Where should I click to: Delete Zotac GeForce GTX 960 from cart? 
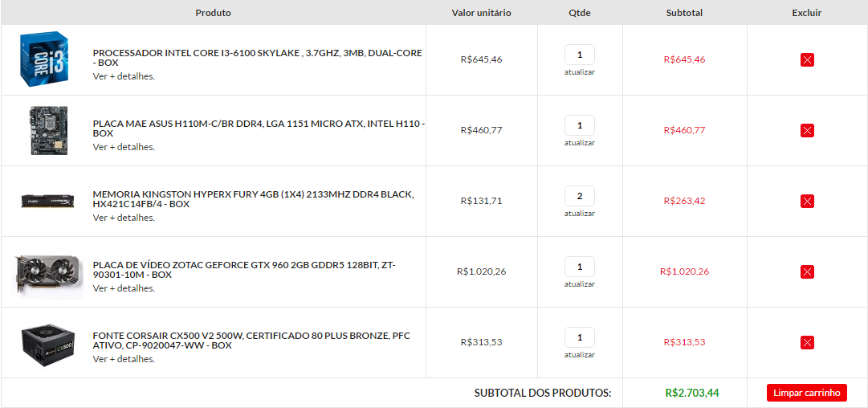(x=806, y=271)
